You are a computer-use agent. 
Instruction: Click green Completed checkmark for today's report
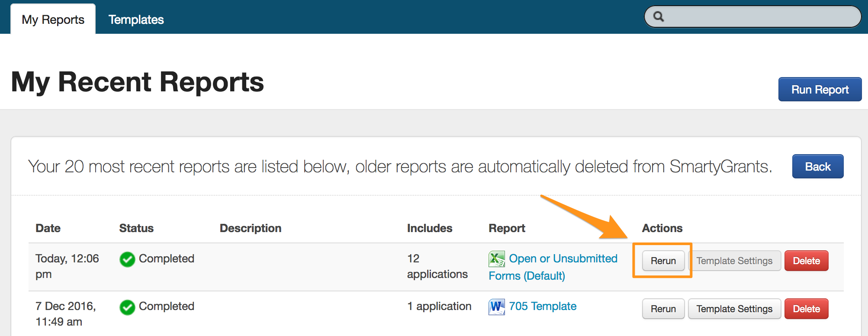pyautogui.click(x=127, y=259)
